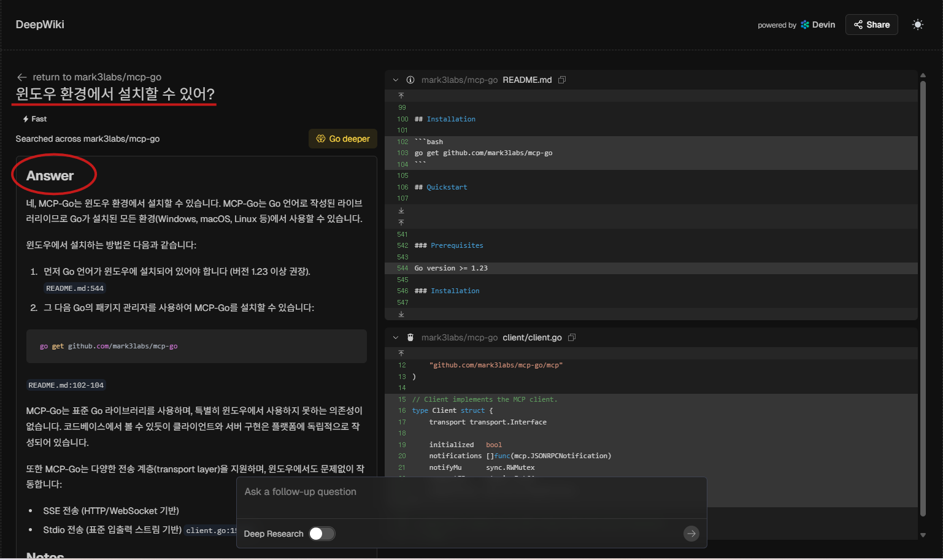Screen dimensions: 943x560
Task: Expand lines below line 547 in README.md
Action: tap(401, 314)
